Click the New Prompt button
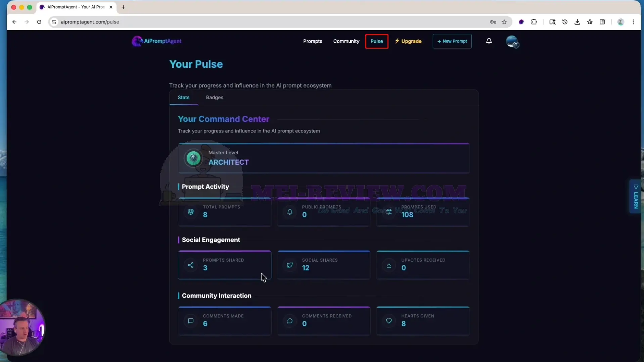This screenshot has width=644, height=362. pyautogui.click(x=452, y=41)
